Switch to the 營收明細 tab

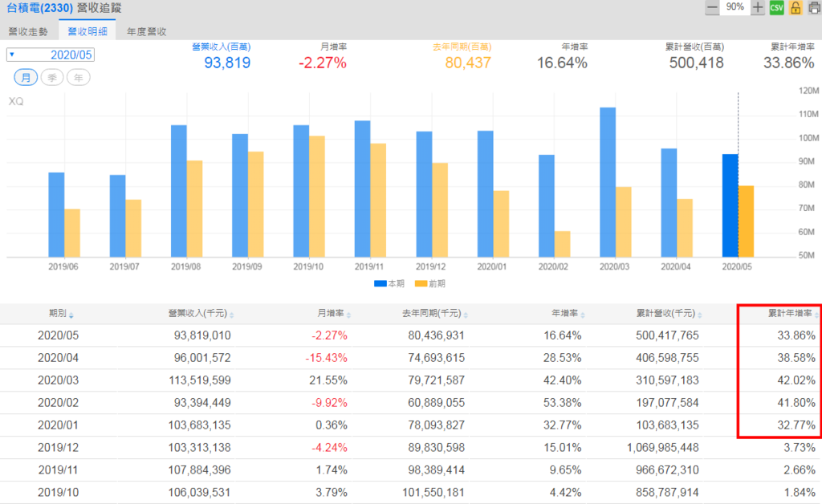pos(87,31)
